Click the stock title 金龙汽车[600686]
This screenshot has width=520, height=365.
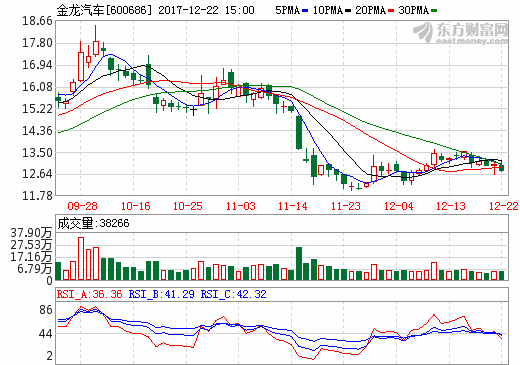pos(104,10)
